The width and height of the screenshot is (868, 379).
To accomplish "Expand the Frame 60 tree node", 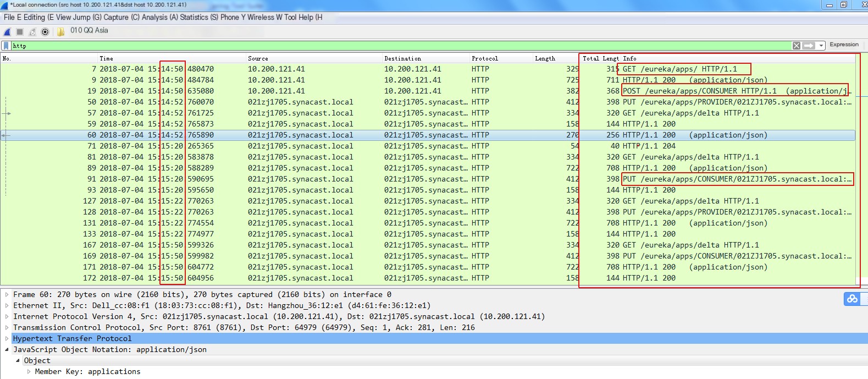I will click(7, 295).
